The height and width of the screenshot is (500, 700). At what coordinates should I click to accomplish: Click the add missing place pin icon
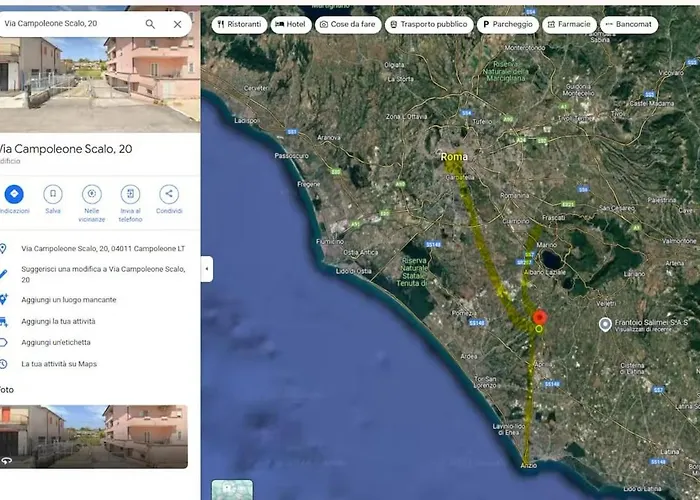tap(3, 300)
